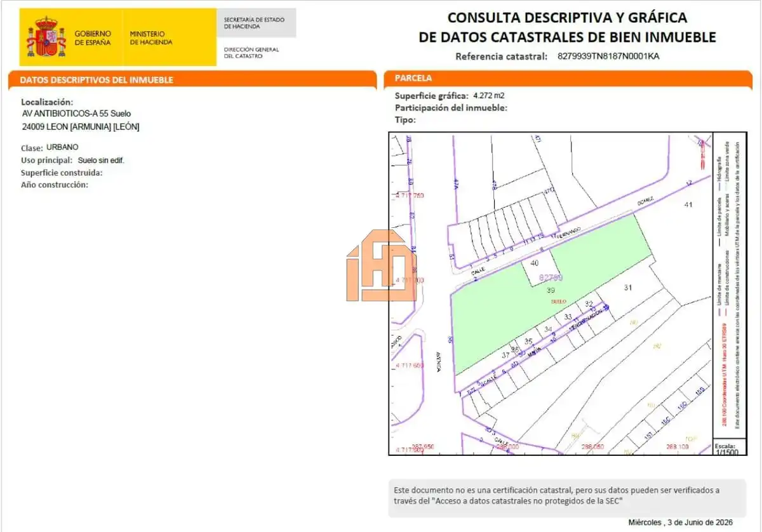Click 'SECRETARÍA DE ESTADO DE HACIENDA' text

[x=254, y=23]
